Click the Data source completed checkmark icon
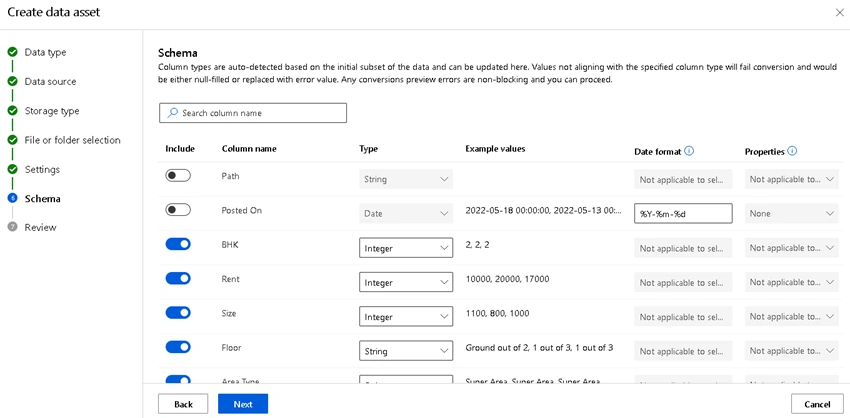Viewport: 850px width, 418px height. tap(12, 81)
